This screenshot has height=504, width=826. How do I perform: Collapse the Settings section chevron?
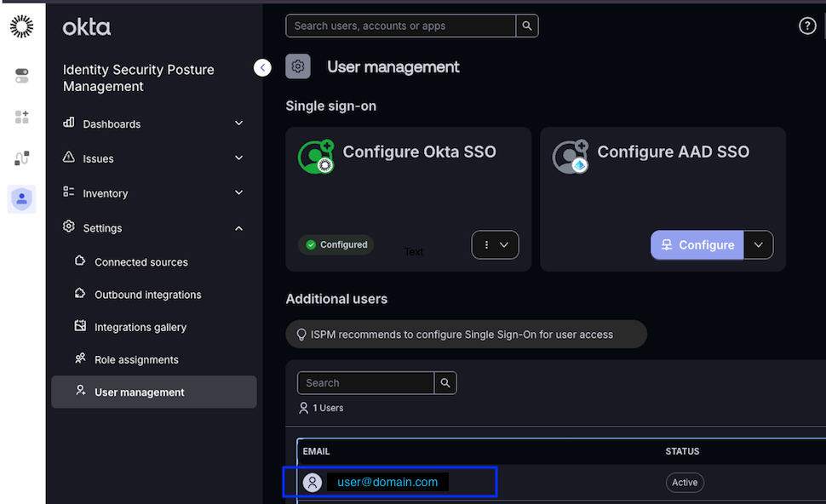[238, 228]
